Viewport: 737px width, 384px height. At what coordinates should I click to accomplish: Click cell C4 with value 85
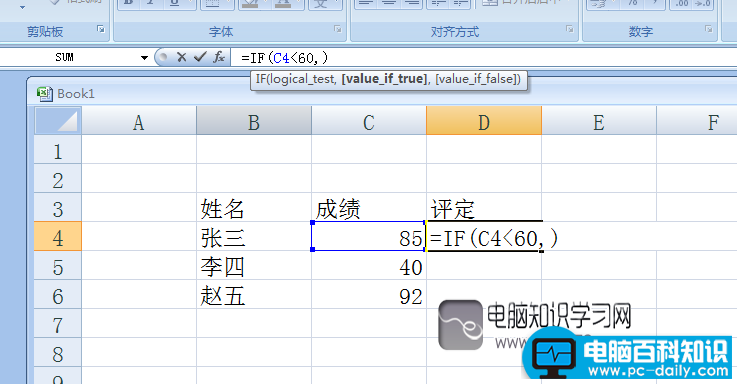[369, 236]
